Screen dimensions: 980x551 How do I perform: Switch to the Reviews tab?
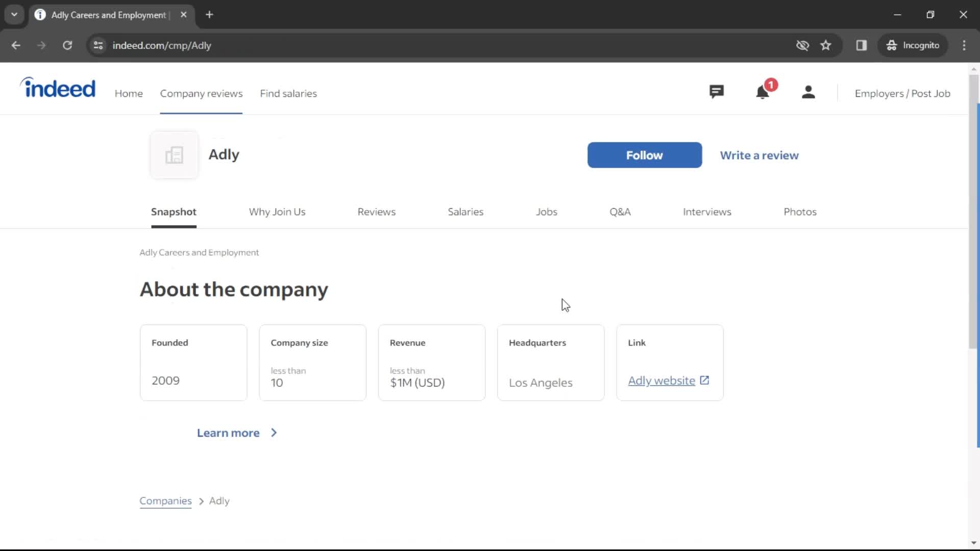point(376,211)
